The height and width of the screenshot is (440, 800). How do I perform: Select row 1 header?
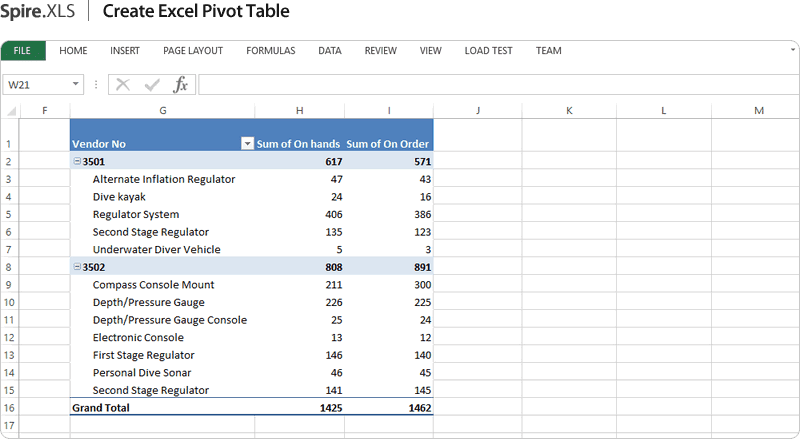[x=9, y=136]
